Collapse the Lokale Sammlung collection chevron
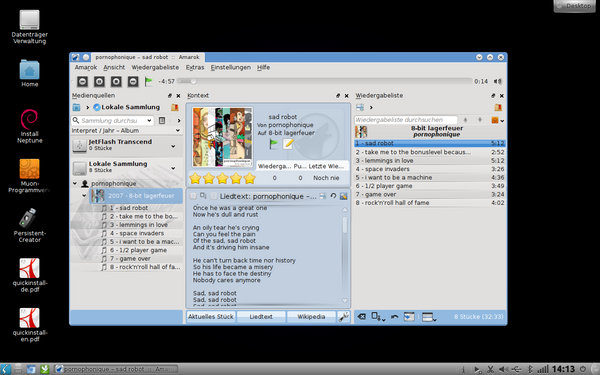Image resolution: width=600 pixels, height=375 pixels. 173,168
